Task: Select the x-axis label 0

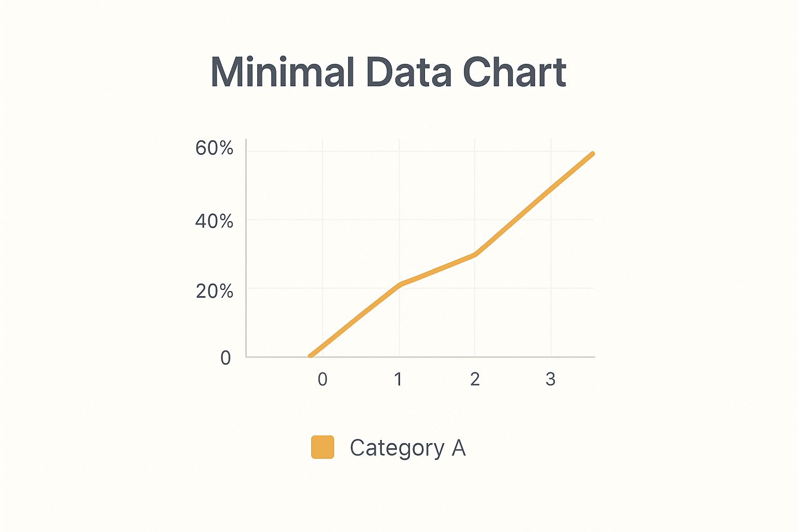Action: tap(323, 380)
